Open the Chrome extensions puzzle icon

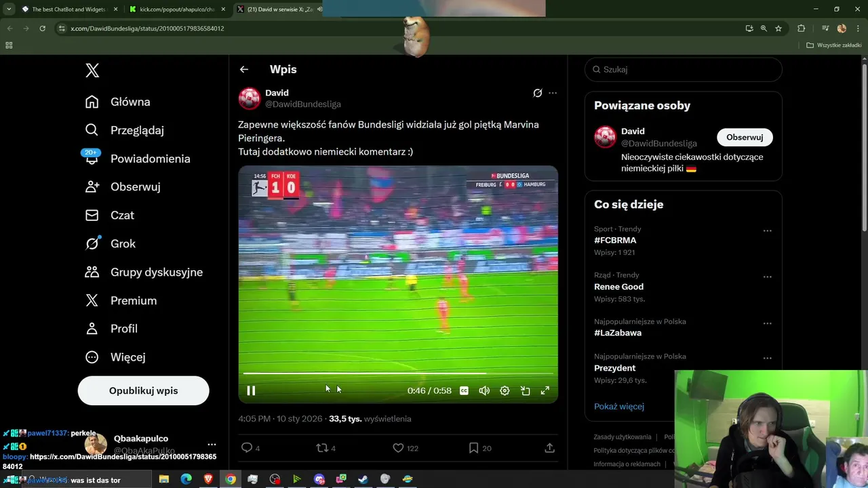click(x=801, y=28)
